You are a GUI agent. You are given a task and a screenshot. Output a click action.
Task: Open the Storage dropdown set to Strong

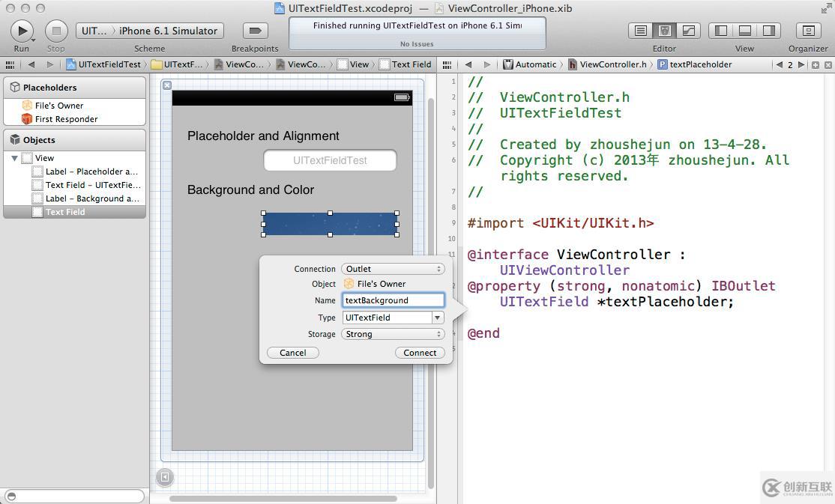pos(393,334)
